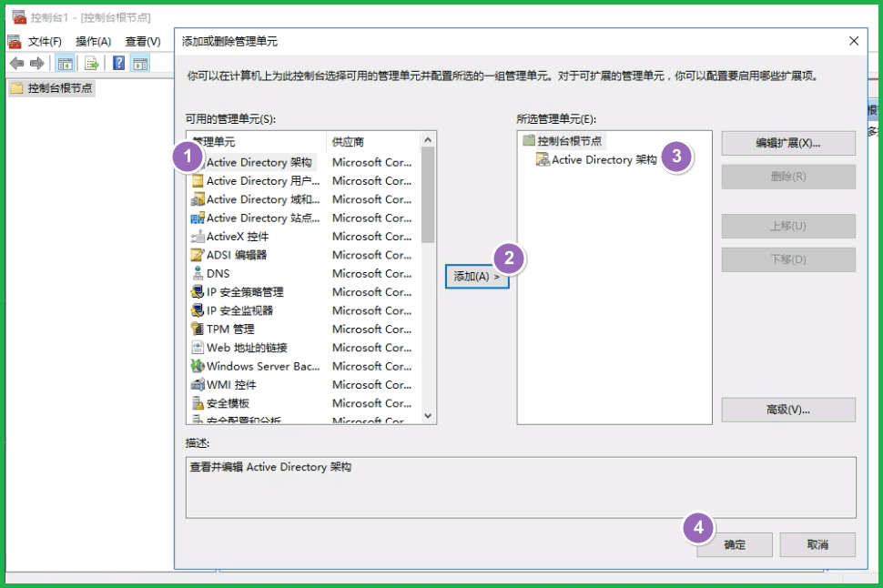Screen dimensions: 883x588
Task: Click the Back arrow in the console toolbar
Action: click(x=17, y=63)
